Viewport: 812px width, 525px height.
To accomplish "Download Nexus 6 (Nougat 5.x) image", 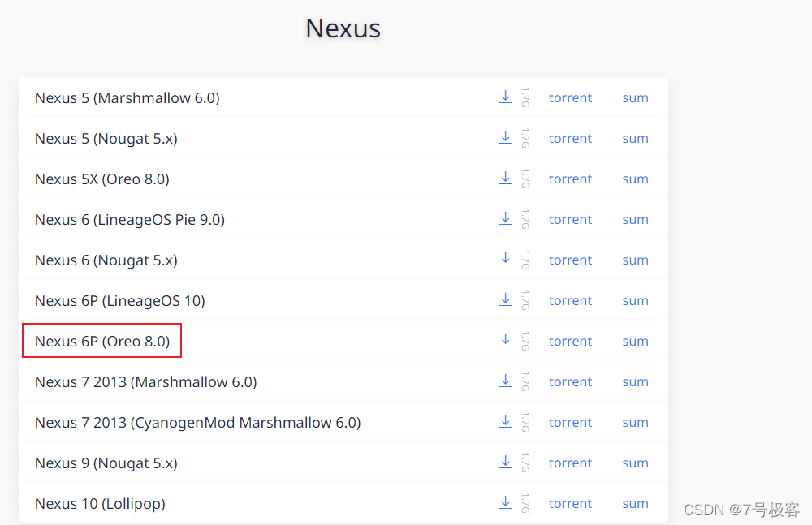I will click(505, 259).
